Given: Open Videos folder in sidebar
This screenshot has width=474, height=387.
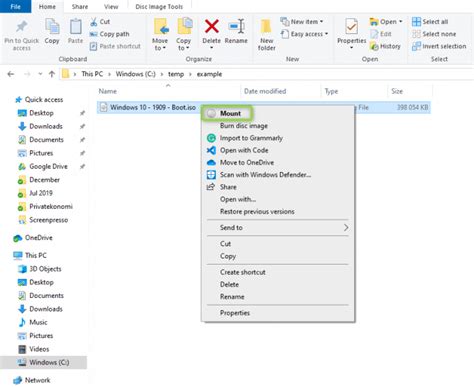Looking at the screenshot, I should tap(39, 349).
